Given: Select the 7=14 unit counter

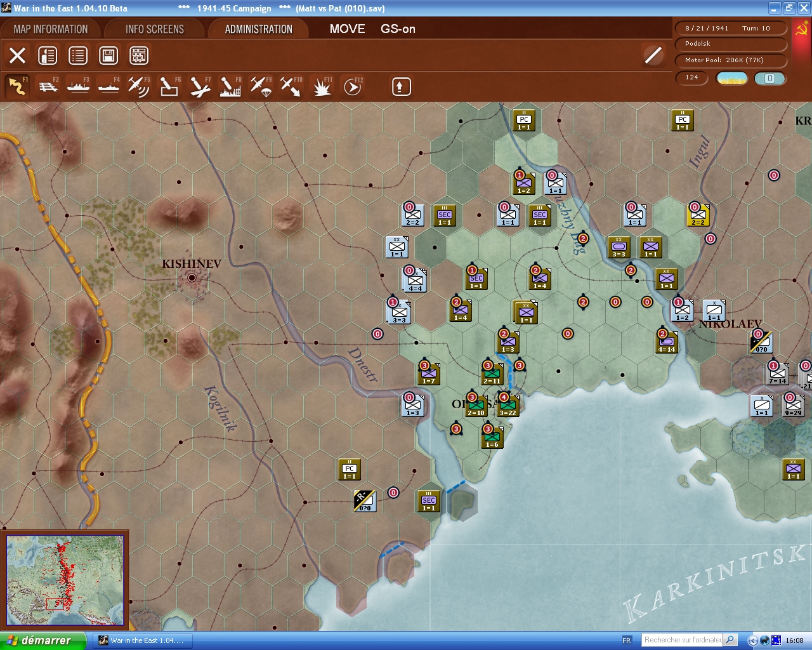Looking at the screenshot, I should [x=778, y=374].
